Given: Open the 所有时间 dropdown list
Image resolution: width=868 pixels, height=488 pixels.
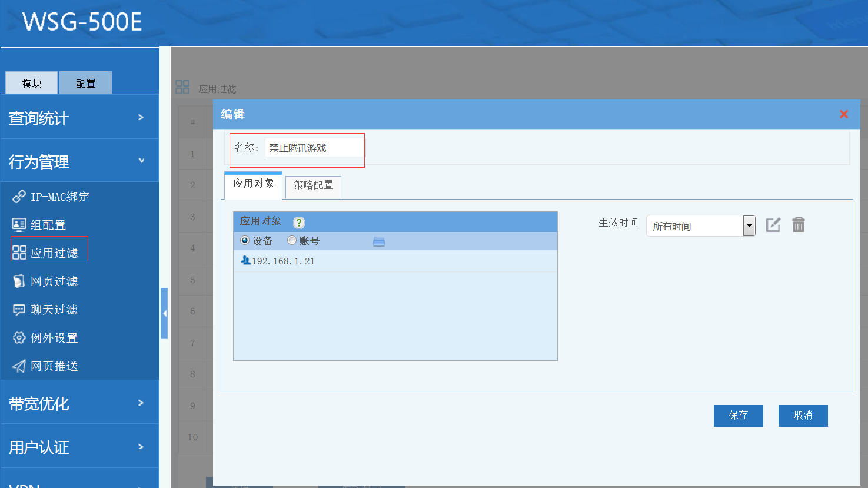Looking at the screenshot, I should [x=749, y=226].
